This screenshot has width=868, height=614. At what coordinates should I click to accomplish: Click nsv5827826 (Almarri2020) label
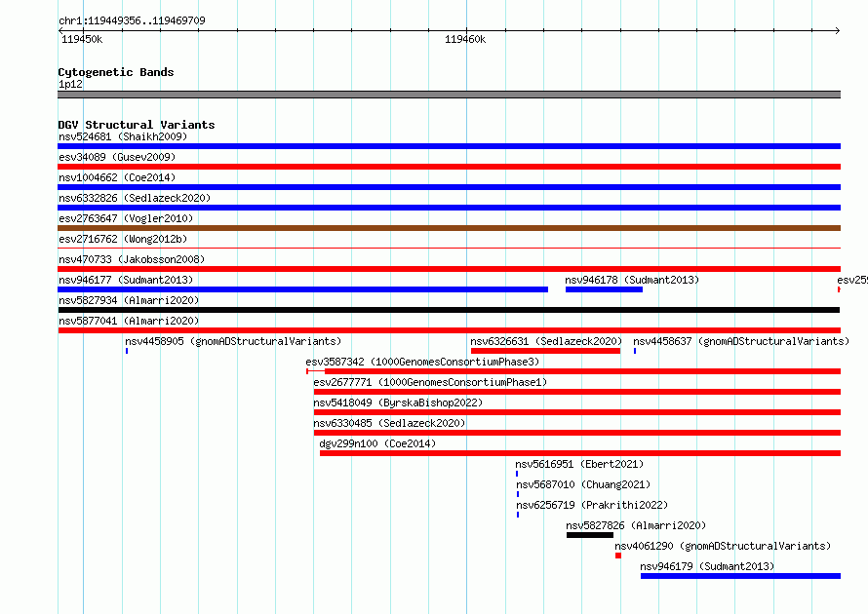(x=636, y=525)
